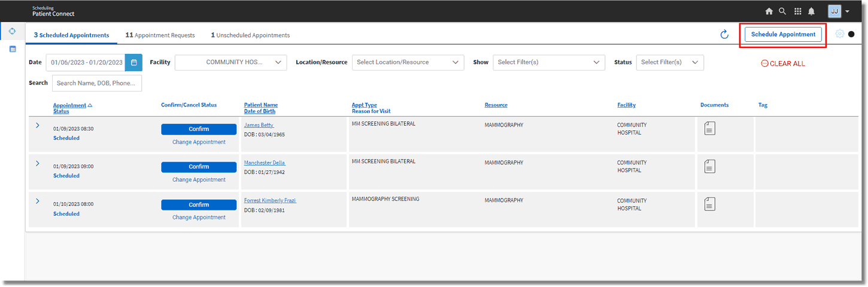Click the date range input field
The image size is (868, 287).
coord(86,62)
